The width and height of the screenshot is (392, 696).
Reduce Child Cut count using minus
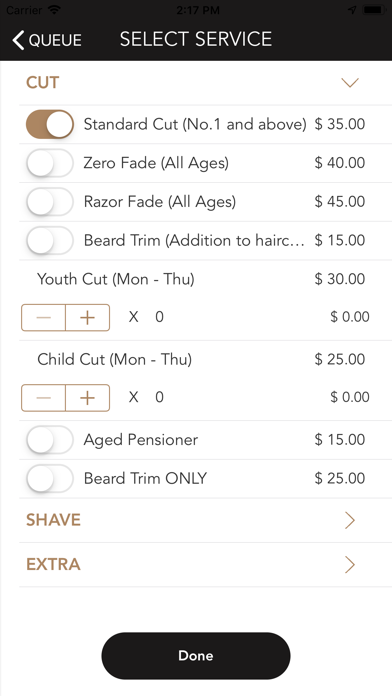(x=44, y=398)
